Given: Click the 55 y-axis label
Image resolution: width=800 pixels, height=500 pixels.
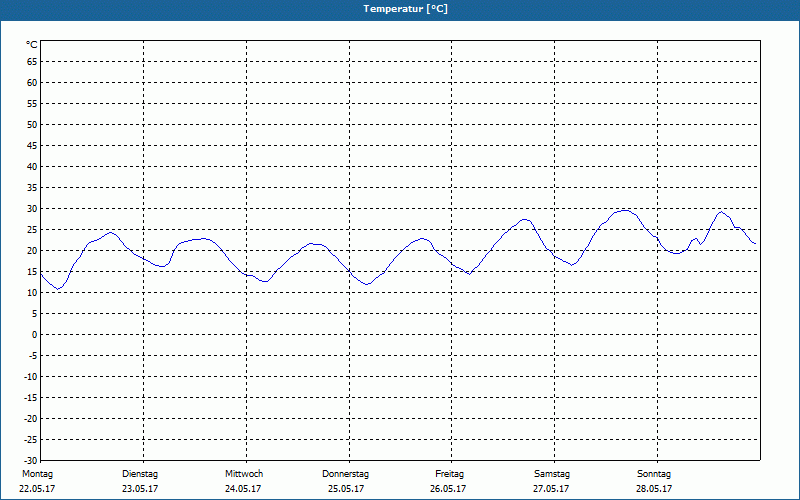Looking at the screenshot, I should coord(32,104).
